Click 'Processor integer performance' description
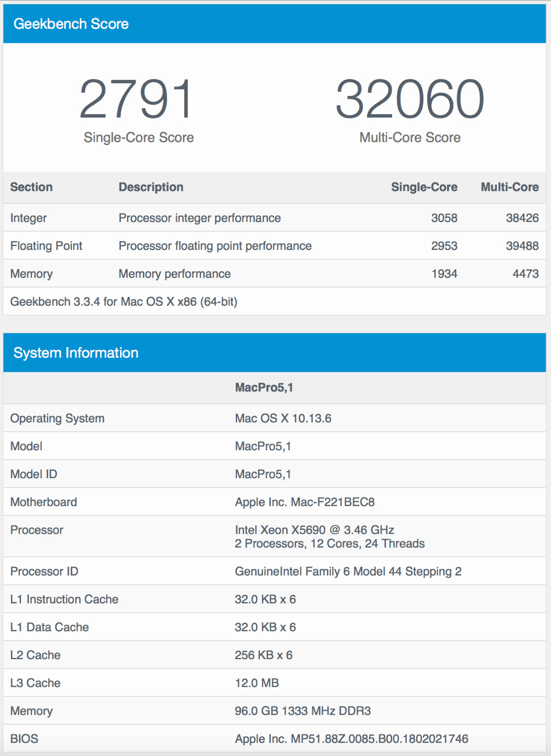The image size is (551, 756). click(199, 218)
